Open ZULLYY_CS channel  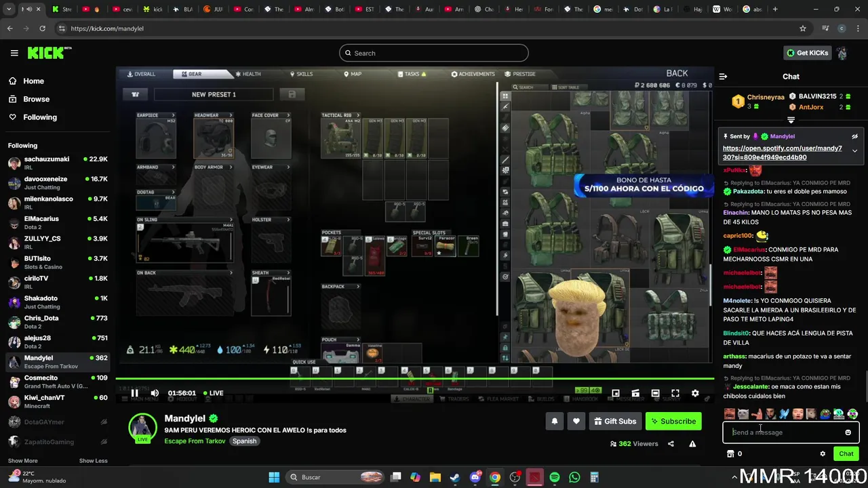58,243
